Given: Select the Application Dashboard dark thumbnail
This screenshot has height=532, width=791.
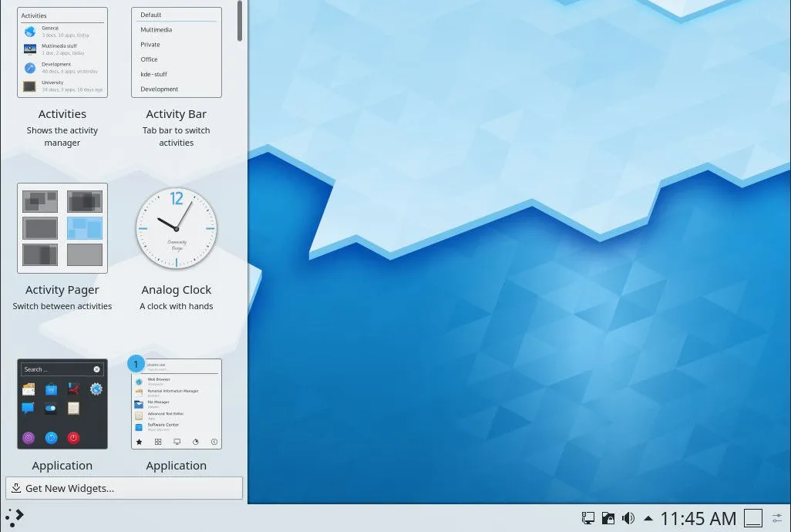Looking at the screenshot, I should click(x=62, y=404).
